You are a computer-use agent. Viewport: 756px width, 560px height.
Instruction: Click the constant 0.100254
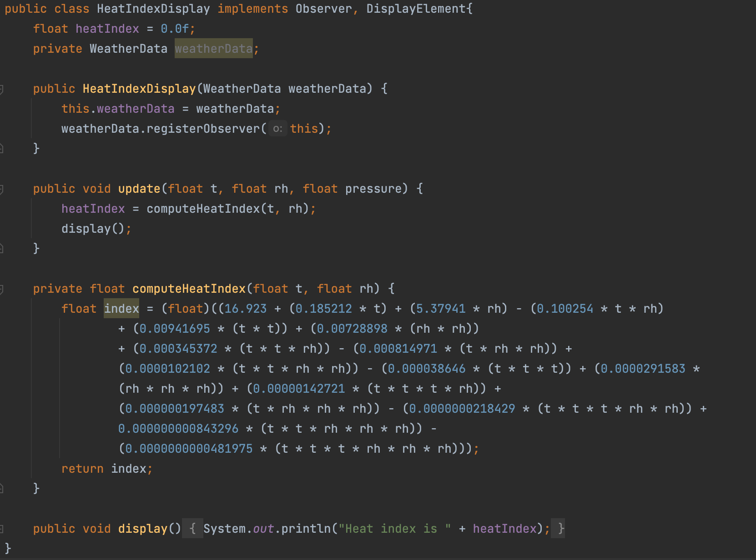click(x=565, y=309)
